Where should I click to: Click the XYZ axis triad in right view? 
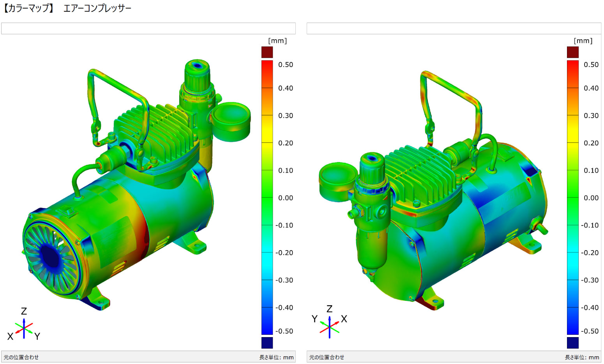330,325
